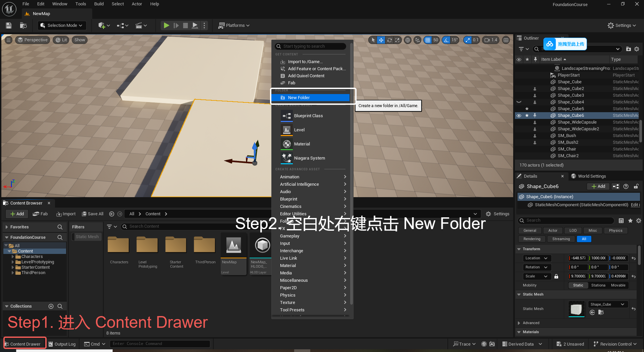Open camera speed setting 1.4
The height and width of the screenshot is (352, 644).
[x=491, y=40]
